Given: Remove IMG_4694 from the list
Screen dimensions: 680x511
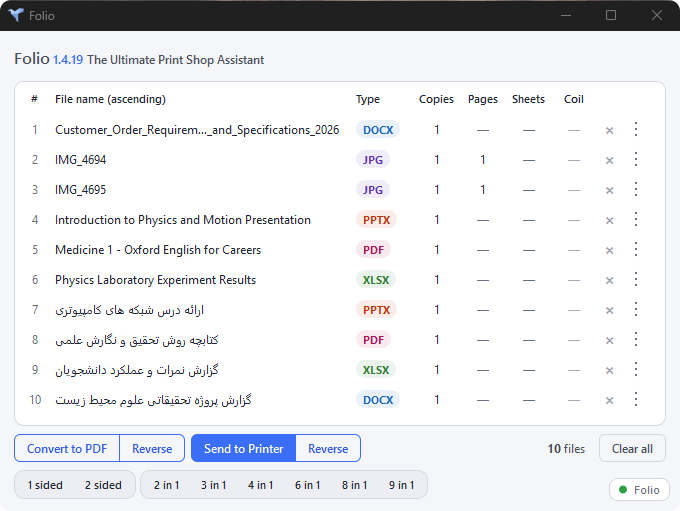Looking at the screenshot, I should (609, 160).
